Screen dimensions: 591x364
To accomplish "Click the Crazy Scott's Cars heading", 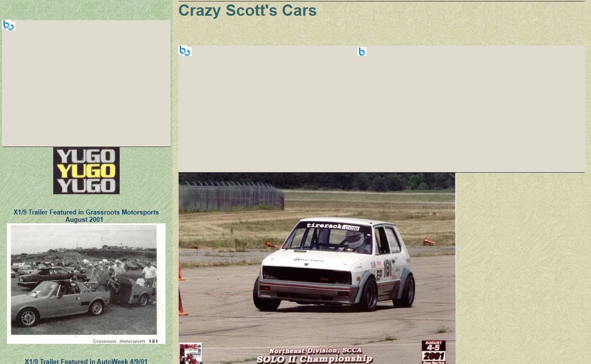I will [x=247, y=10].
